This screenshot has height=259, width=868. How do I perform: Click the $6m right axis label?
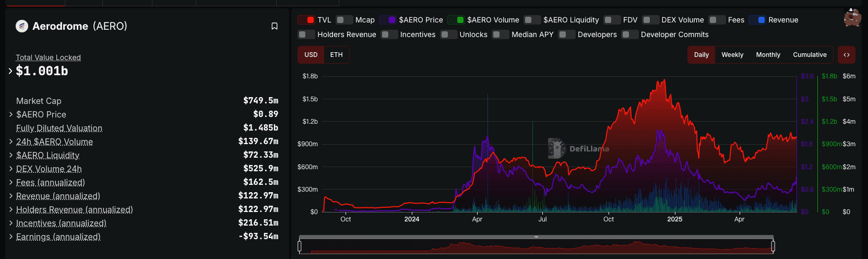point(849,76)
